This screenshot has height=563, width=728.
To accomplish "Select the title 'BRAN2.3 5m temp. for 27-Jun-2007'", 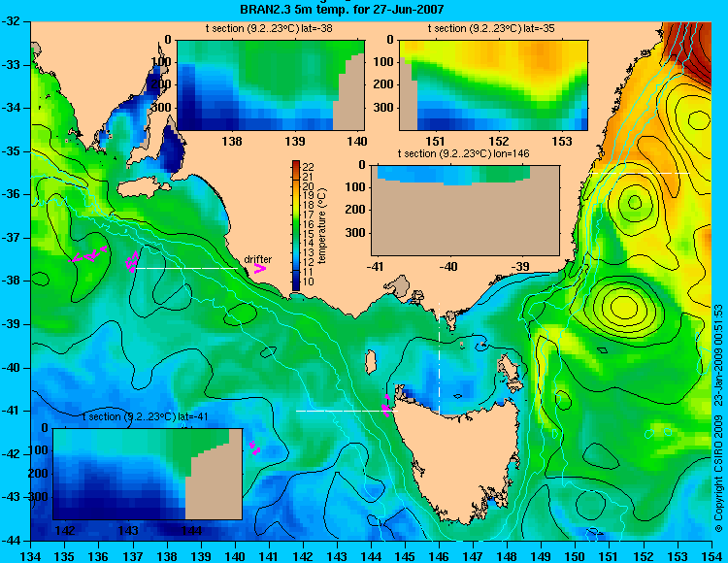I will [342, 9].
